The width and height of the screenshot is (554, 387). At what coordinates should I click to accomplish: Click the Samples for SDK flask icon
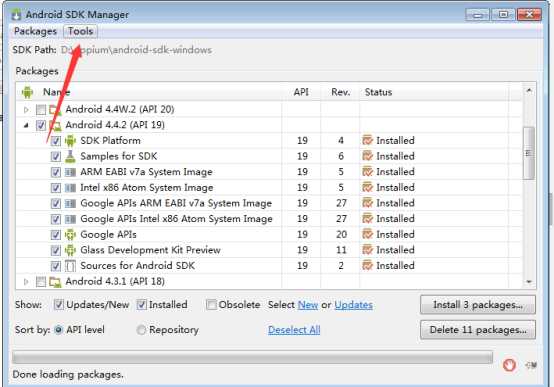(x=70, y=156)
